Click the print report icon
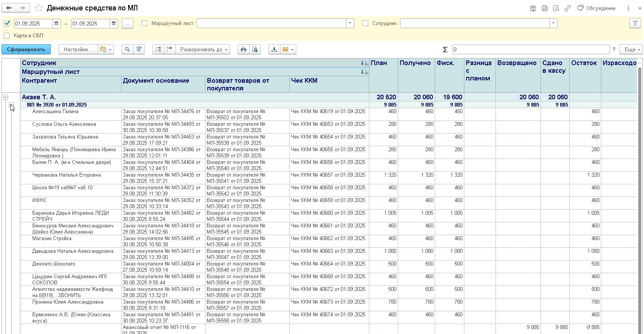Image resolution: width=644 pixels, height=334 pixels. pyautogui.click(x=243, y=49)
